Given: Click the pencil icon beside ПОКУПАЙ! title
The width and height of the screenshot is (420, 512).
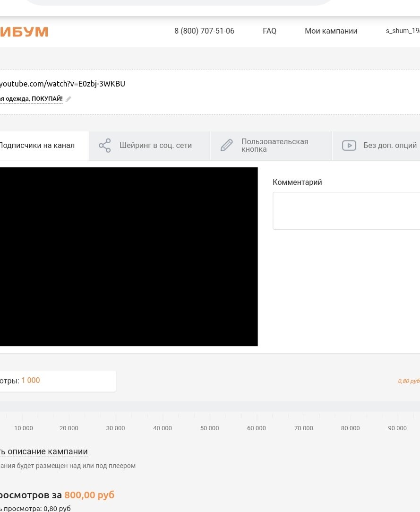Looking at the screenshot, I should (68, 99).
